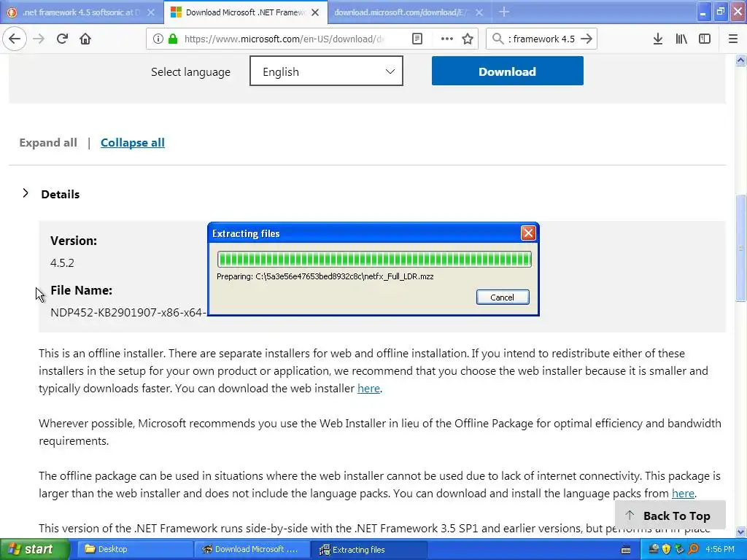Image resolution: width=747 pixels, height=560 pixels.
Task: Click the security shield tray icon
Action: point(667,549)
